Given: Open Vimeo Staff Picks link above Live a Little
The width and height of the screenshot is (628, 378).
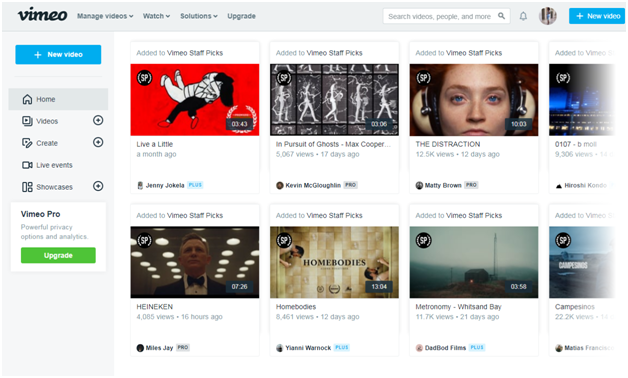Looking at the screenshot, I should click(x=195, y=53).
